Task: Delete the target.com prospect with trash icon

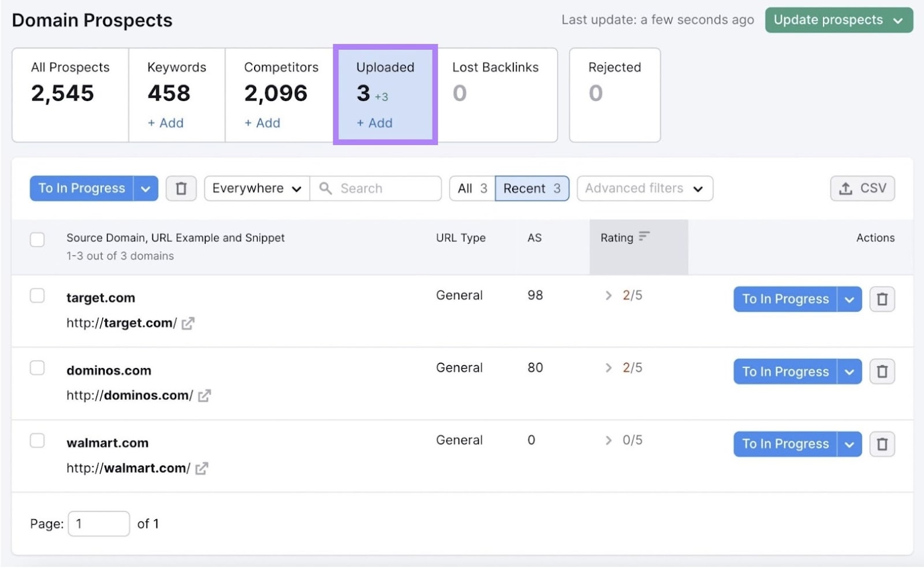Action: point(882,299)
